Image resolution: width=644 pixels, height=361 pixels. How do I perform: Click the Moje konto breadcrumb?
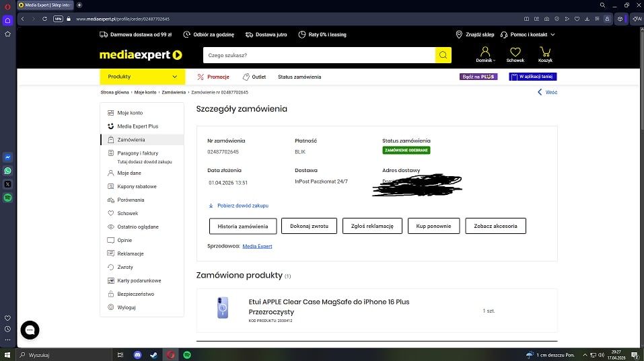pos(145,92)
